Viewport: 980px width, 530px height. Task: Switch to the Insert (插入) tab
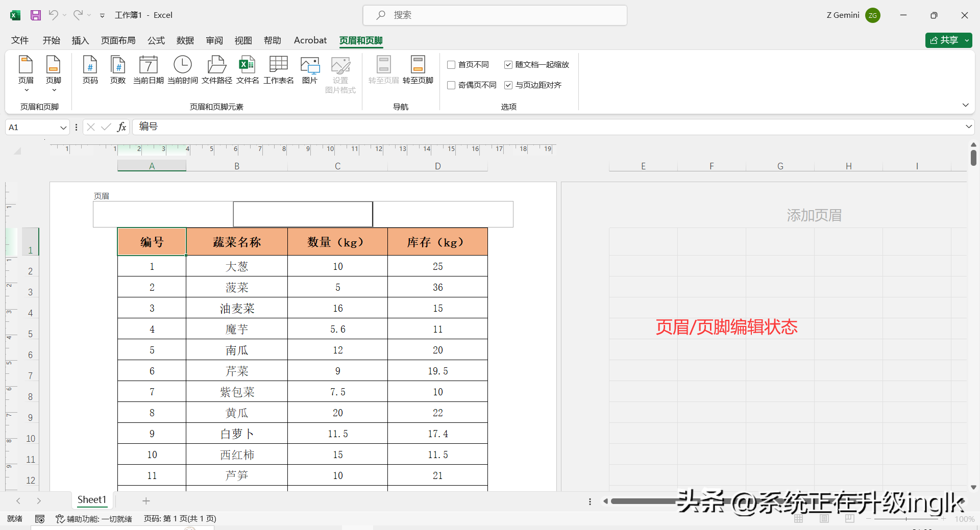pos(80,40)
